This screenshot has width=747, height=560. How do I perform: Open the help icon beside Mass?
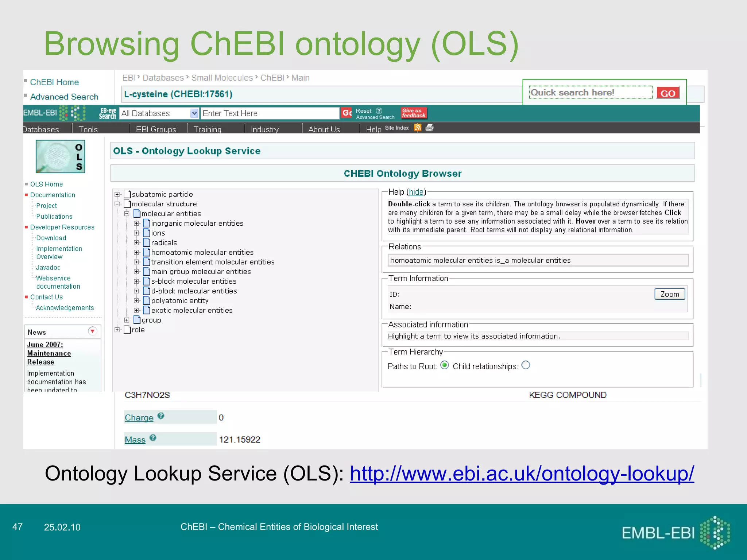click(153, 437)
